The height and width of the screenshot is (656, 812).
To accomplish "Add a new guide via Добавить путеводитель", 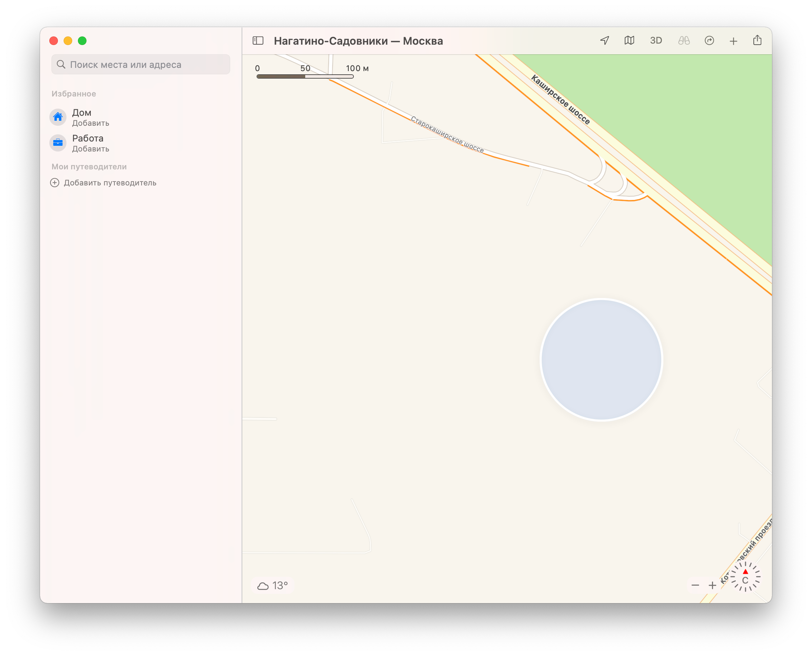I will point(103,183).
